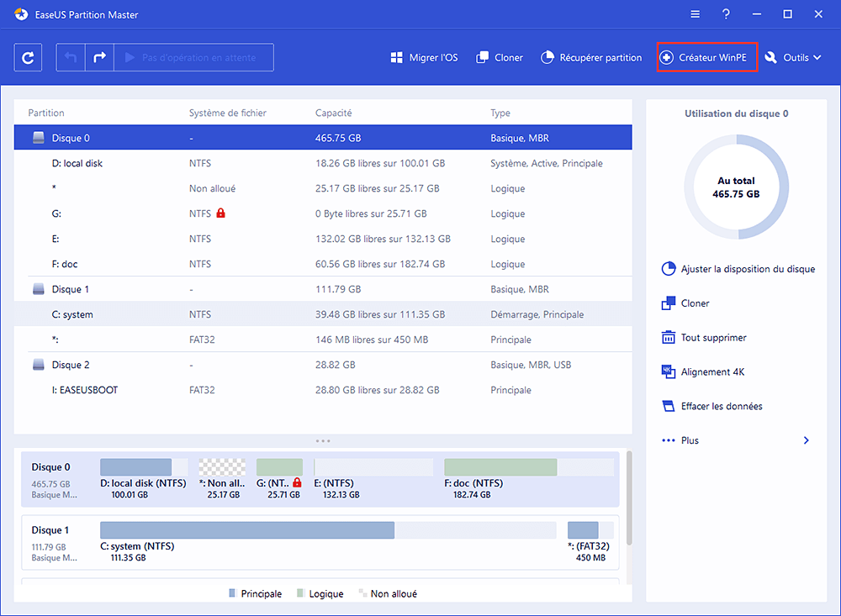The width and height of the screenshot is (841, 616).
Task: Open Migrer l'OS tool
Action: (x=424, y=57)
